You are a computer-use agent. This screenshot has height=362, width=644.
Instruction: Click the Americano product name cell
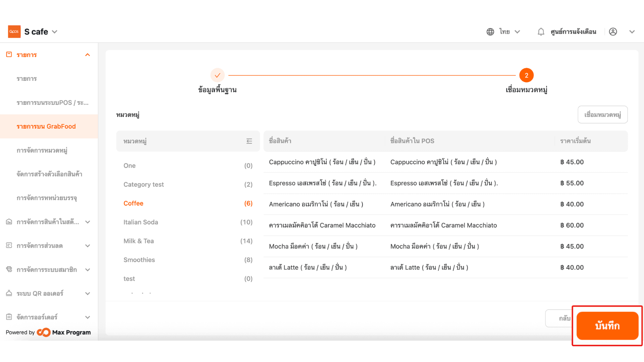(316, 204)
